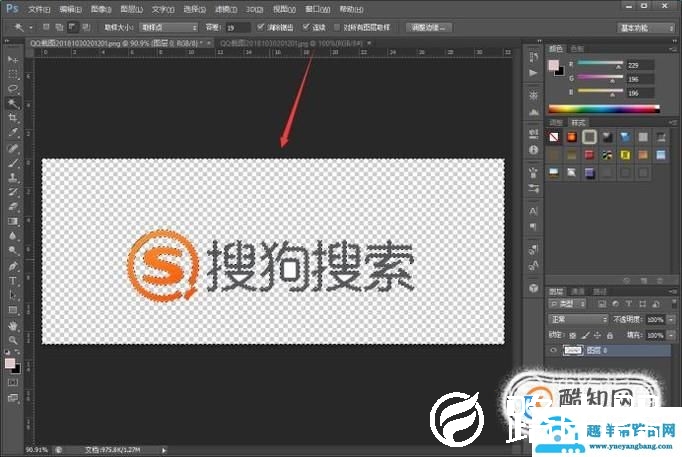Open the collapsed 3D panel cube icon

point(534,288)
